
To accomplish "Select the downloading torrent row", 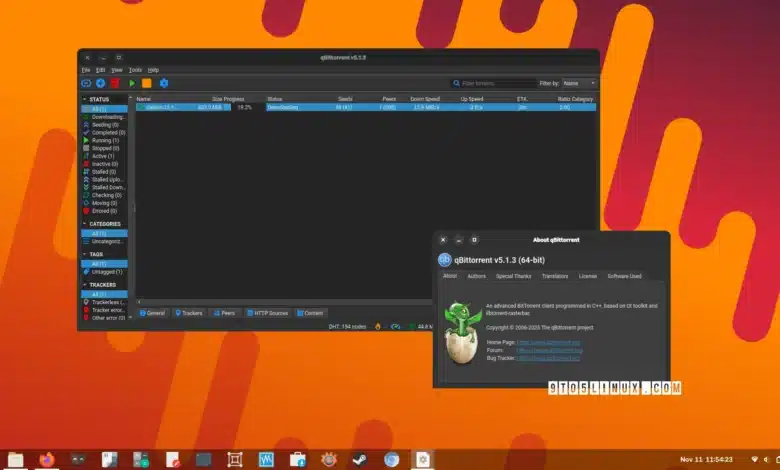I will [x=366, y=107].
